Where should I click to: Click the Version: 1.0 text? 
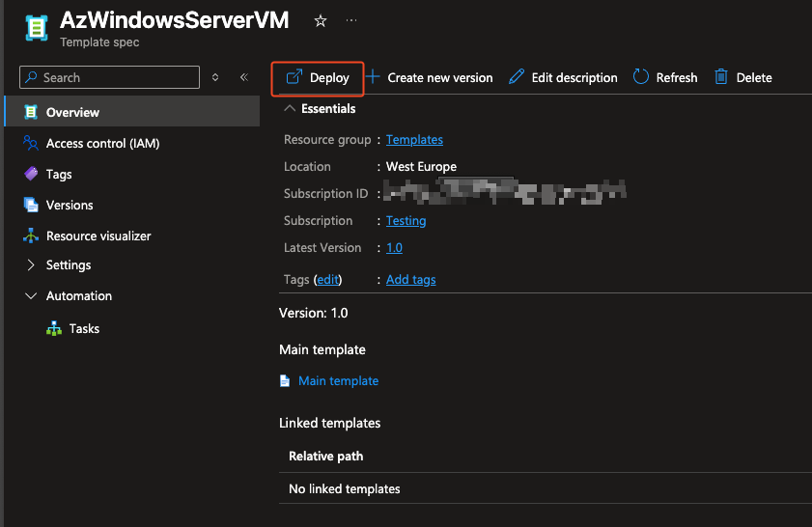(x=313, y=313)
